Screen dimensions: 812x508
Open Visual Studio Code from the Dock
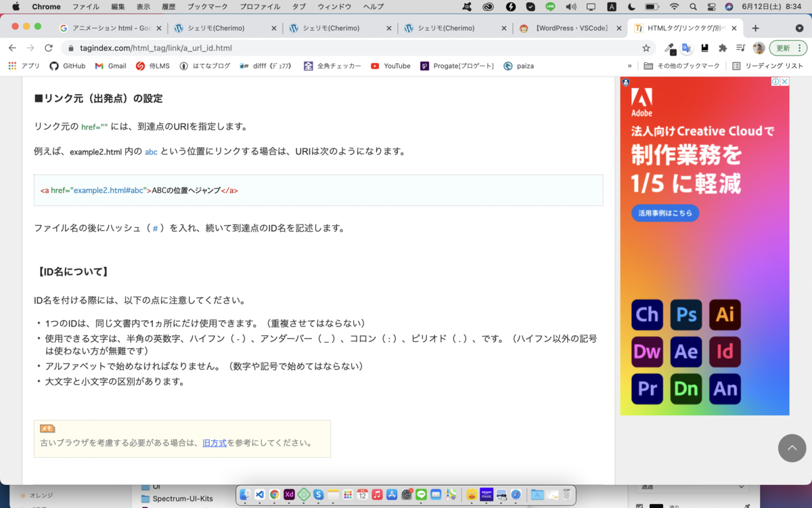(x=261, y=495)
